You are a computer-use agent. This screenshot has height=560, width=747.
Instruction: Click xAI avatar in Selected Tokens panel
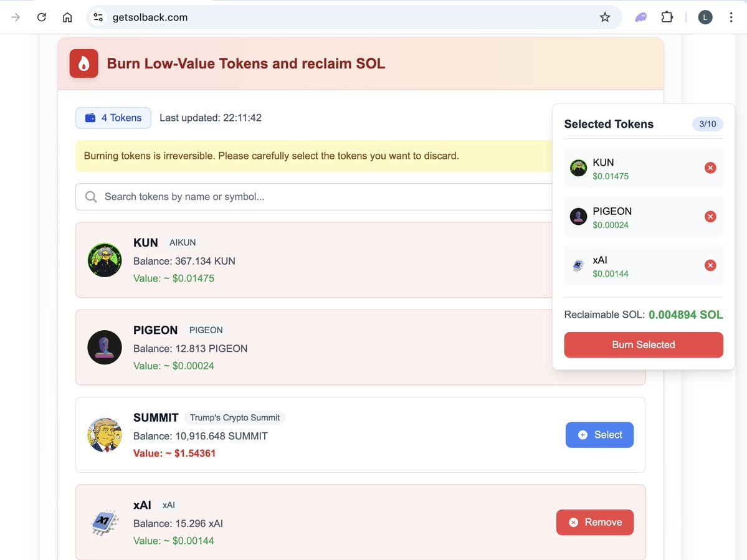(578, 265)
